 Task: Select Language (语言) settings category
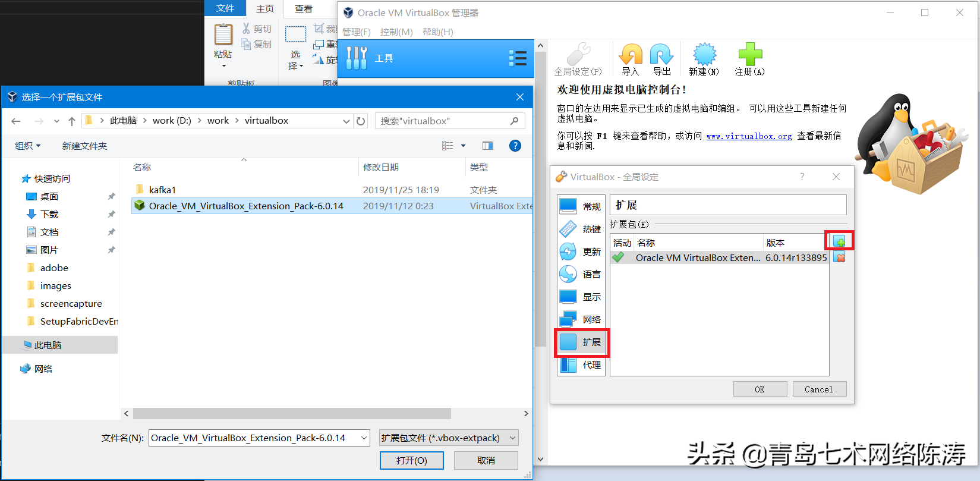pos(581,274)
